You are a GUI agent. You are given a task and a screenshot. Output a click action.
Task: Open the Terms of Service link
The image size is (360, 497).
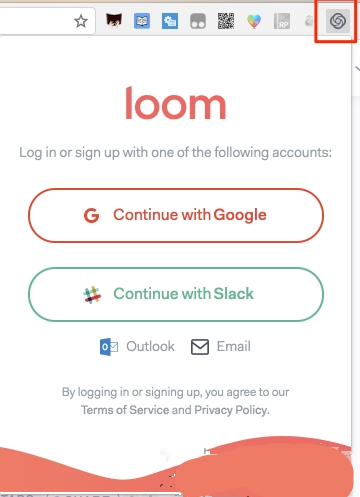[125, 410]
